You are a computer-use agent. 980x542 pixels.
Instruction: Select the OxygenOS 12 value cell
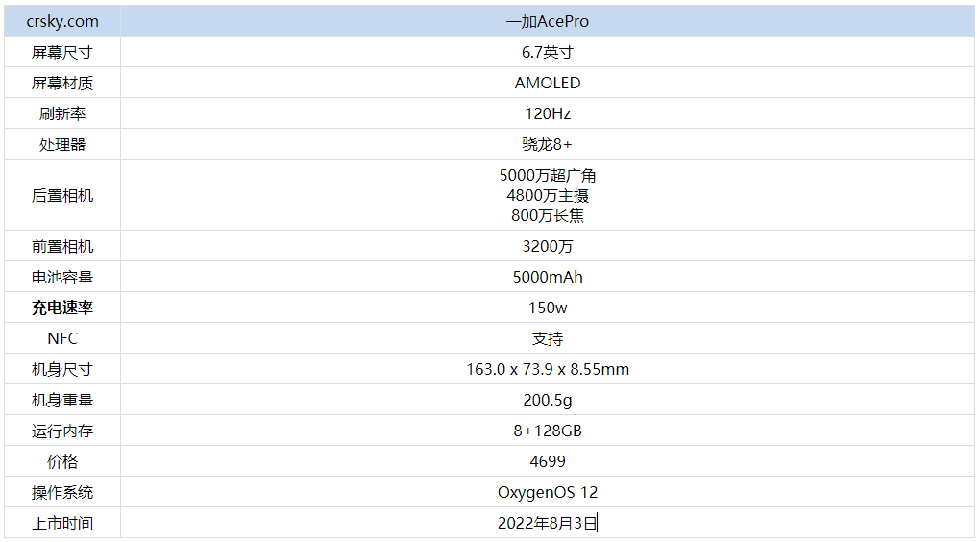(x=548, y=492)
